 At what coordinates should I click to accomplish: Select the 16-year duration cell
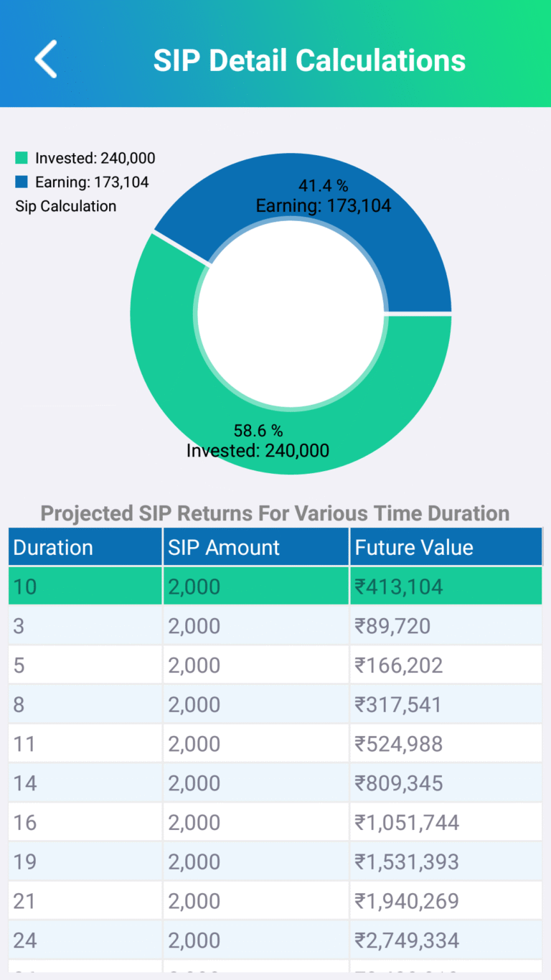pyautogui.click(x=85, y=823)
